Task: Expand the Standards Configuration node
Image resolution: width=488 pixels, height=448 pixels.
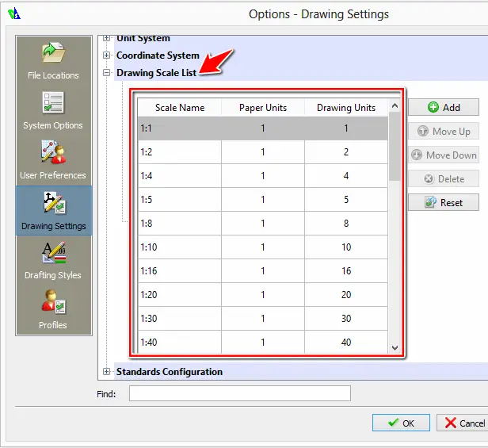Action: point(106,371)
